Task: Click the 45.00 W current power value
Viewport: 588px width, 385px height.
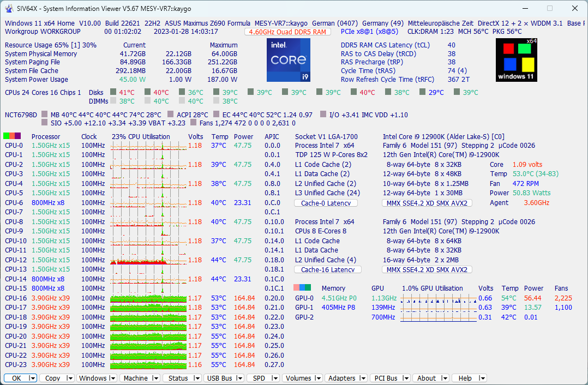Action: point(133,80)
